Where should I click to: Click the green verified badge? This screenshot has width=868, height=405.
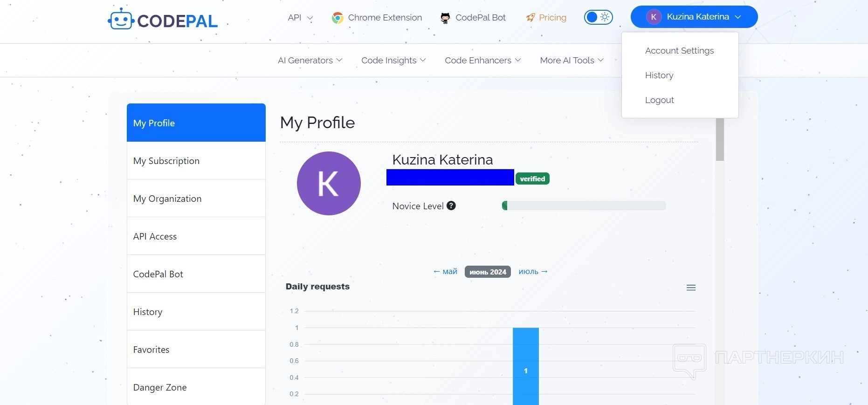click(532, 178)
